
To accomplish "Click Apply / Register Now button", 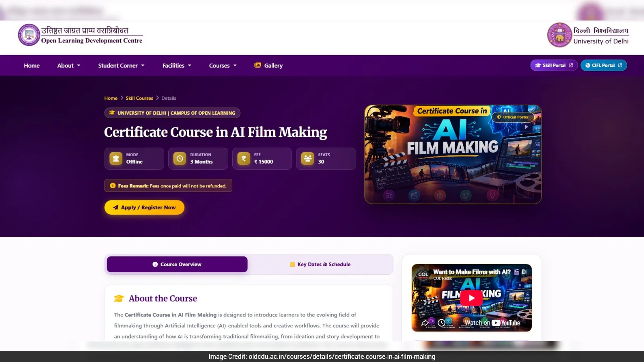I will (x=144, y=208).
